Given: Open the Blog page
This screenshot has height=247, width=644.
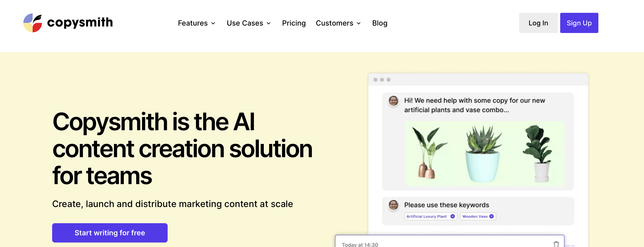Looking at the screenshot, I should tap(380, 22).
